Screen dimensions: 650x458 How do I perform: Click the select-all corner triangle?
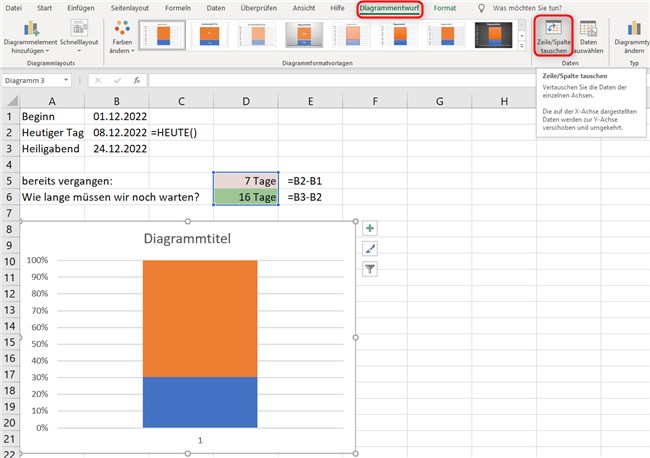pos(11,101)
